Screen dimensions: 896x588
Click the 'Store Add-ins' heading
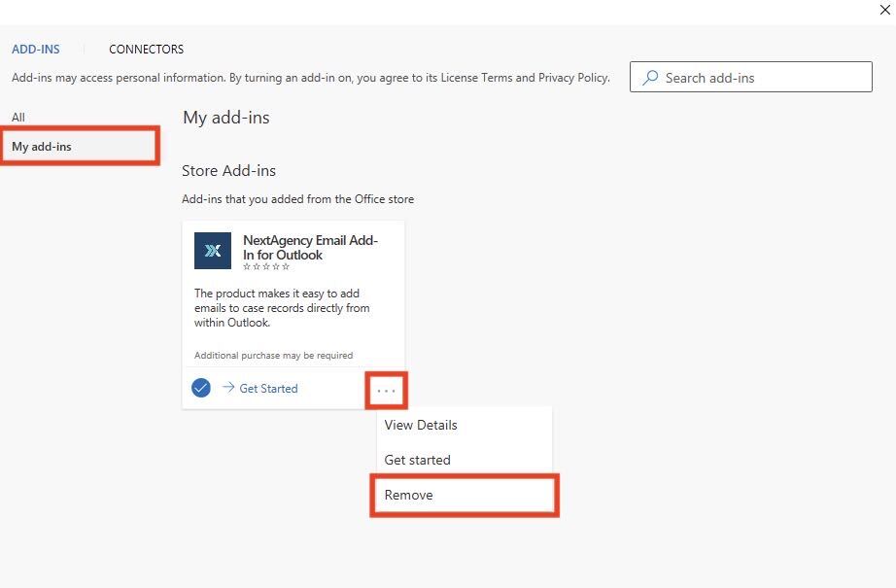tap(228, 170)
